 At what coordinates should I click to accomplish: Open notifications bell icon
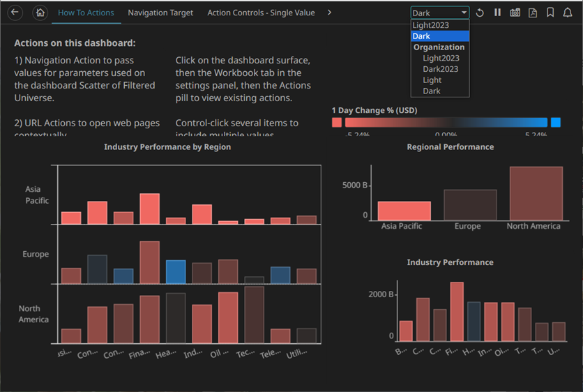point(568,13)
